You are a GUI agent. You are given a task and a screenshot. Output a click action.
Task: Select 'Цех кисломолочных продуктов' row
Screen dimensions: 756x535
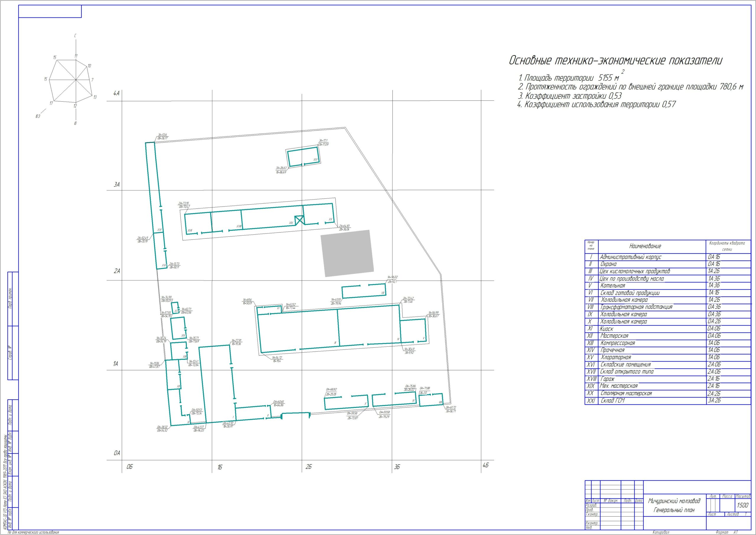(x=668, y=271)
